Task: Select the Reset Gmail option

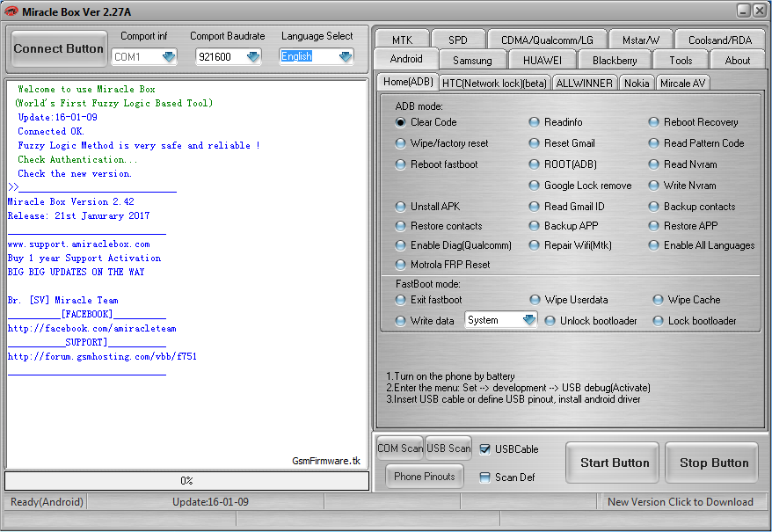Action: point(535,143)
